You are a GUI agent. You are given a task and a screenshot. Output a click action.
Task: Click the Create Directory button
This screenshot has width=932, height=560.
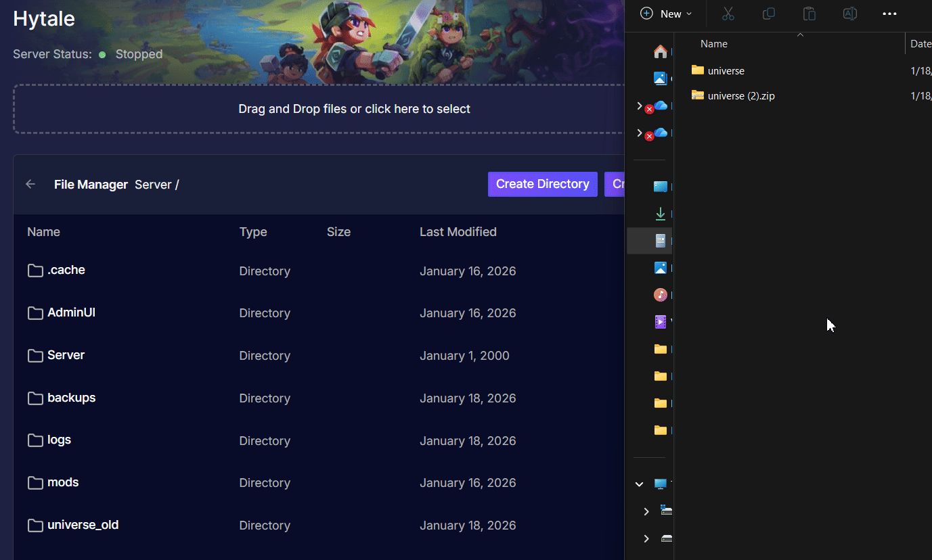click(542, 184)
